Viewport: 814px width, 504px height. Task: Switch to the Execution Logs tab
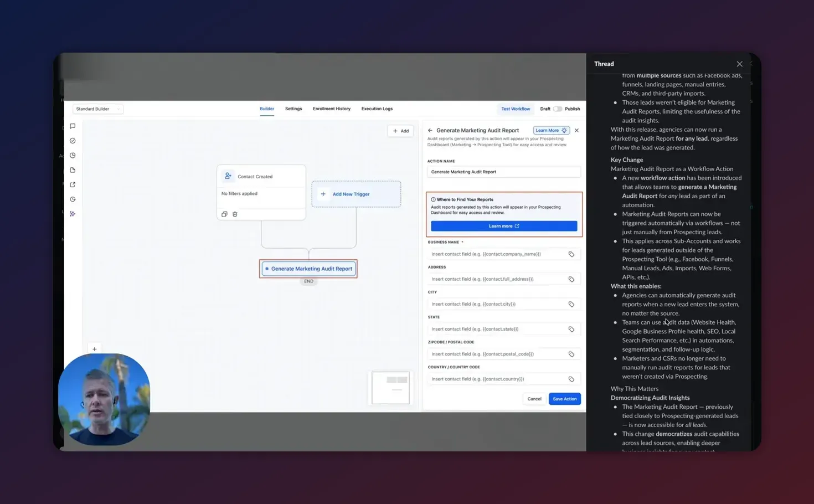(377, 109)
